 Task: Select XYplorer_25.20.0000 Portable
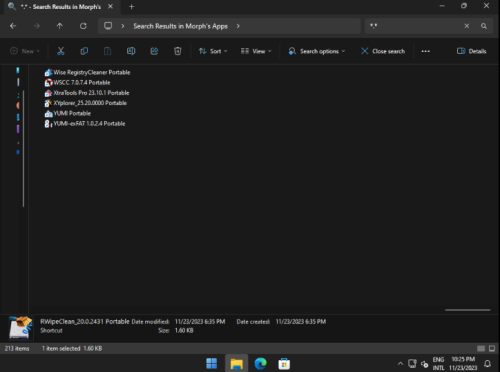pyautogui.click(x=86, y=103)
